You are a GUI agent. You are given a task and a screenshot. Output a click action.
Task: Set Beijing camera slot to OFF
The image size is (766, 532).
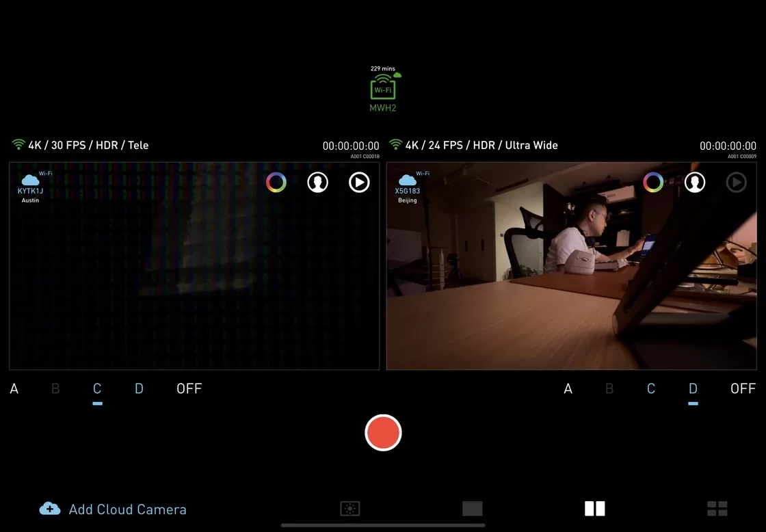pyautogui.click(x=743, y=389)
